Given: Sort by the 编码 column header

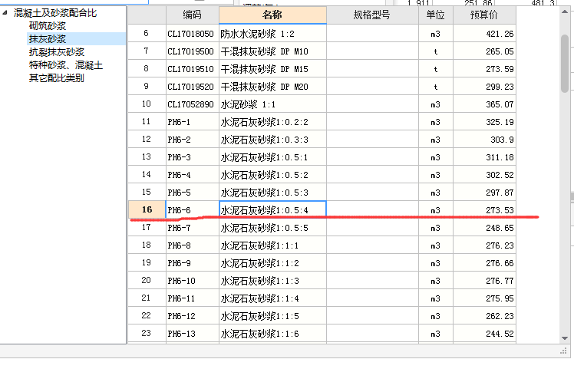Looking at the screenshot, I should [x=192, y=15].
